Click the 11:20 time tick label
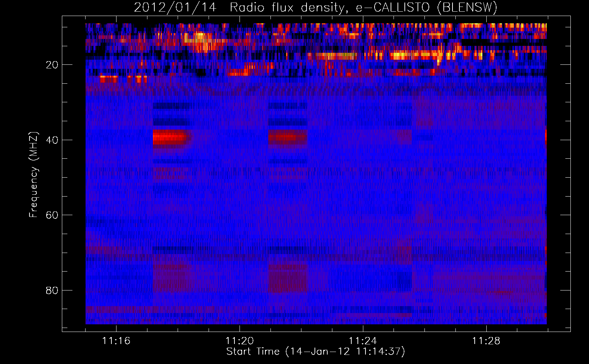The image size is (589, 364). [240, 341]
